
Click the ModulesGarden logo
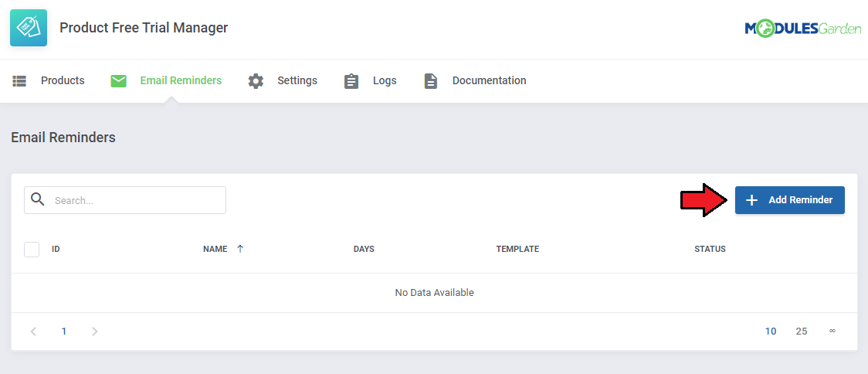[x=802, y=29]
